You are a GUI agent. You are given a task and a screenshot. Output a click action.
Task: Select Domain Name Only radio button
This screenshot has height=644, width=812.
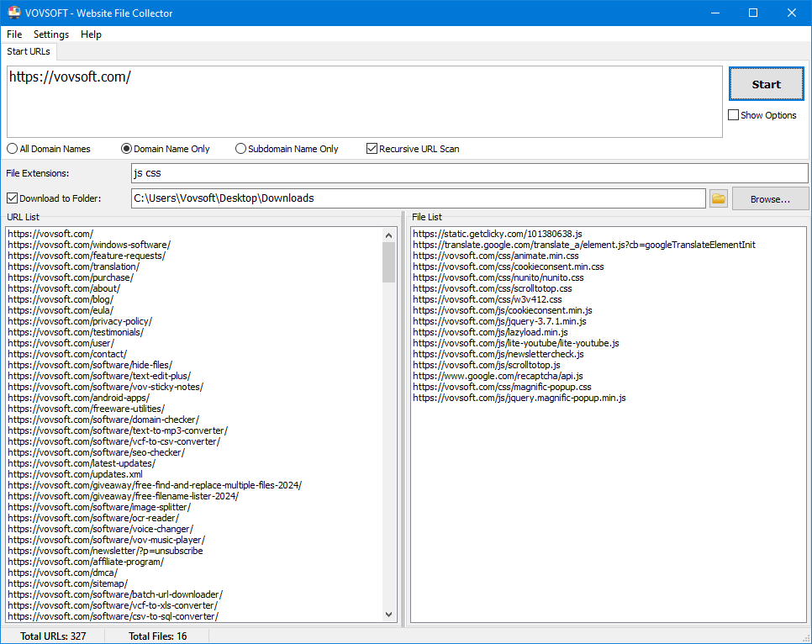click(127, 149)
